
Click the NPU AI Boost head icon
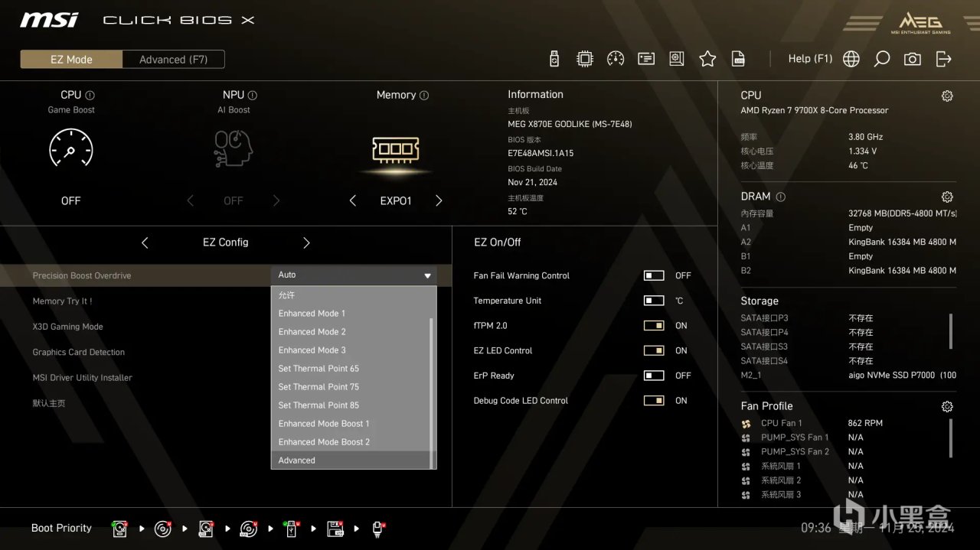[234, 148]
